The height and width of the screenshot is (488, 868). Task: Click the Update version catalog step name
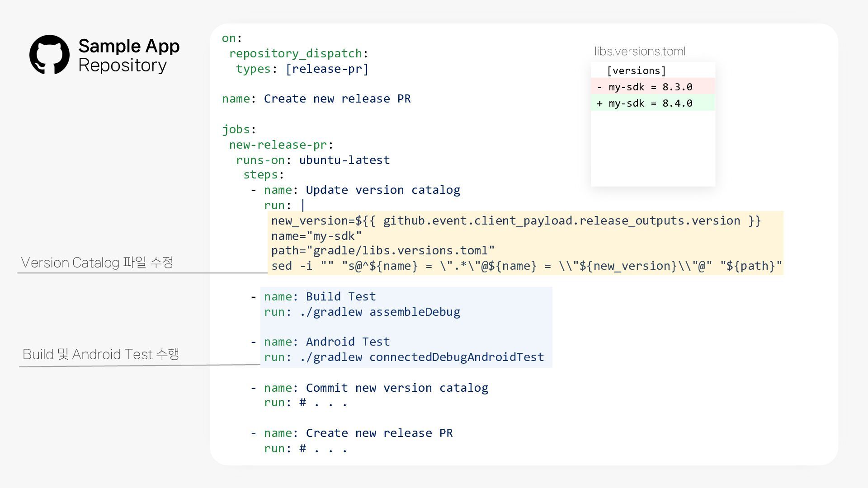(382, 190)
